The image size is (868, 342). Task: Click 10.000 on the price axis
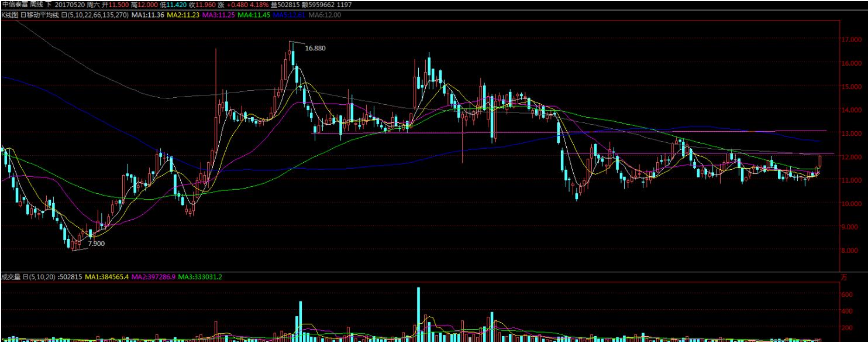(852, 204)
